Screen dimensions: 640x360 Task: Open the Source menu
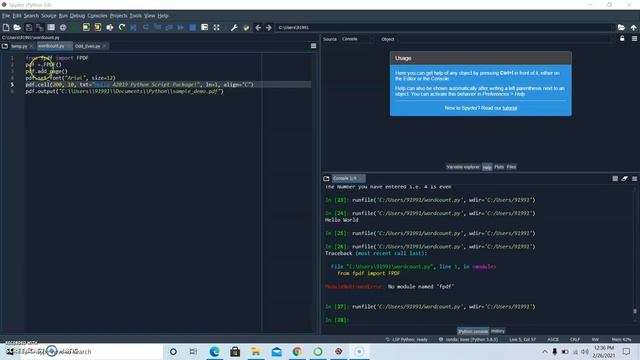(x=49, y=16)
